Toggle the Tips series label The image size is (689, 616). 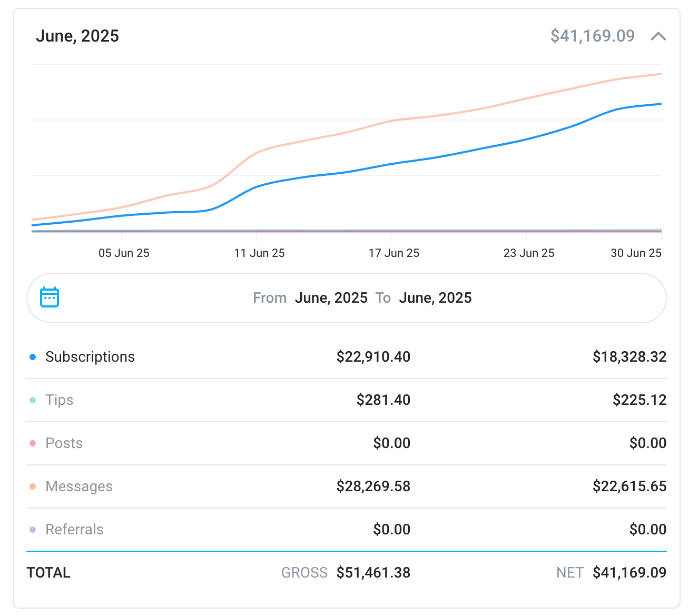click(x=59, y=400)
